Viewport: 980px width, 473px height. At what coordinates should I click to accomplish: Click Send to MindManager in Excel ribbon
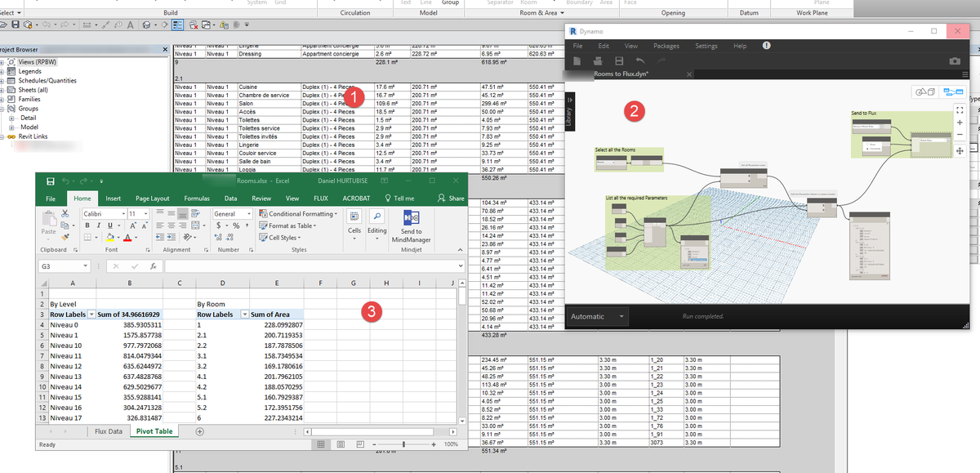click(x=412, y=227)
